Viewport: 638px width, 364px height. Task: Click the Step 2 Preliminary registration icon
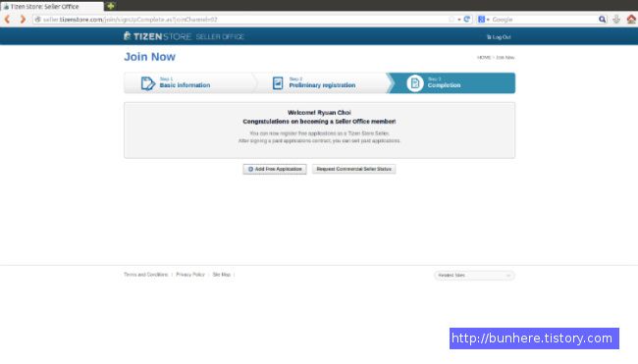[278, 83]
